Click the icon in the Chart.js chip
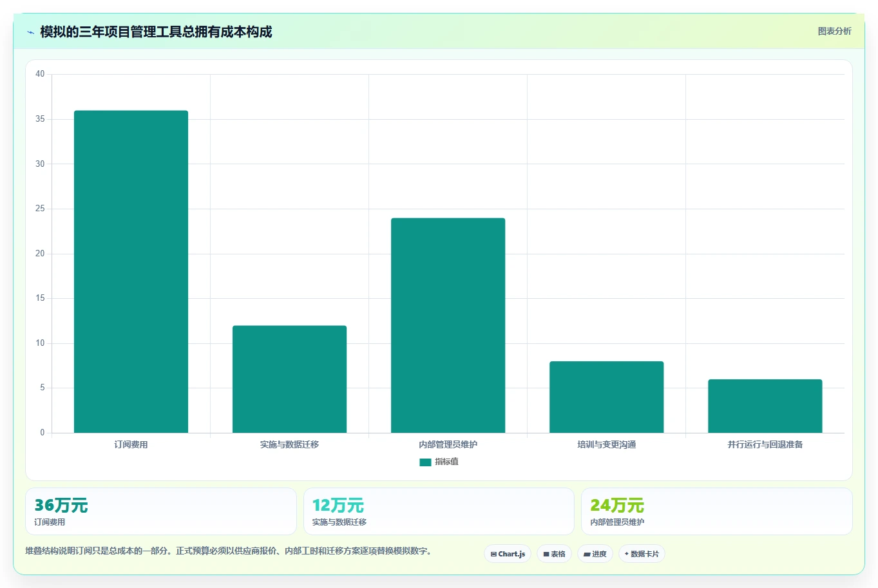This screenshot has height=588, width=878. [x=493, y=554]
